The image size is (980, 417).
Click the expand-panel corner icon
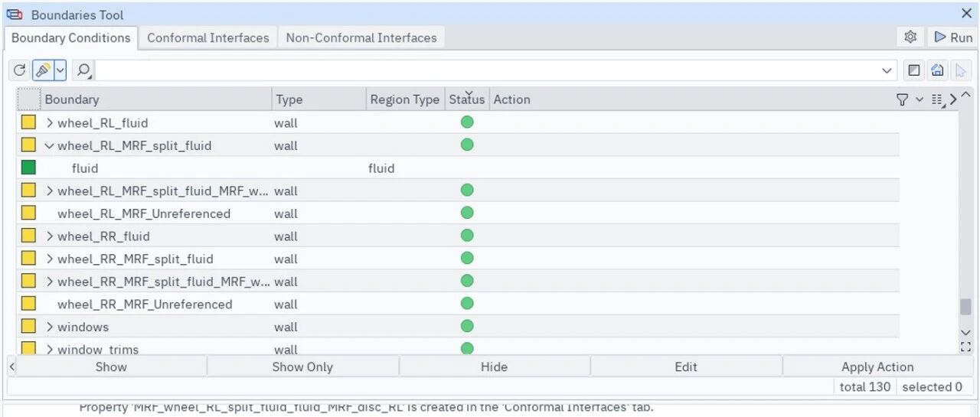(965, 347)
